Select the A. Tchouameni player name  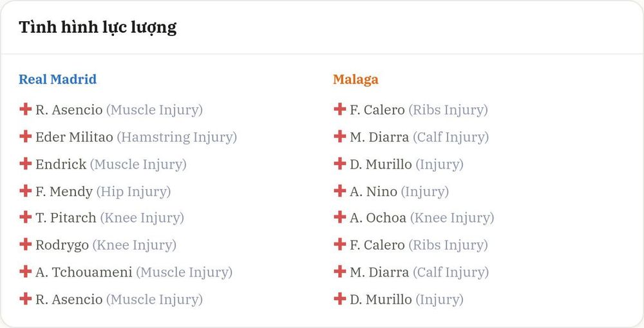[x=84, y=272]
